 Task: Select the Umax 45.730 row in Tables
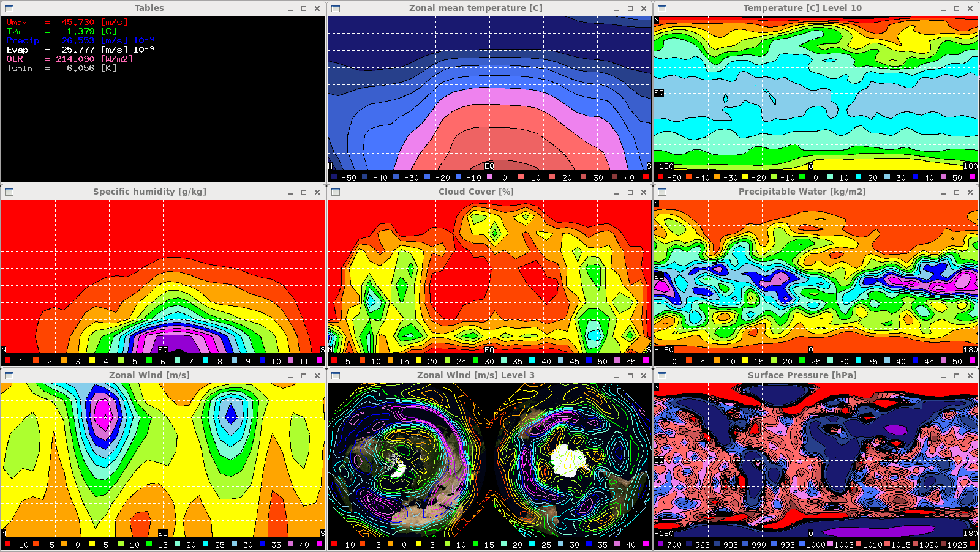[67, 22]
